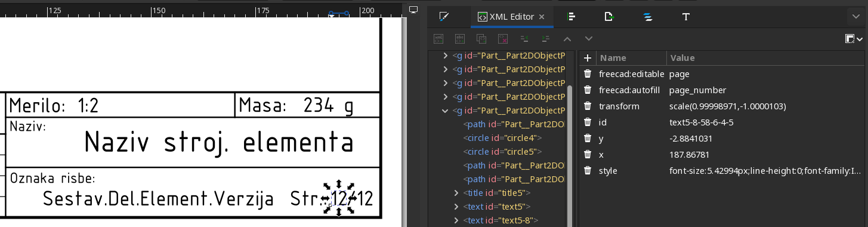Delete the freecad:autofill attribute

588,90
